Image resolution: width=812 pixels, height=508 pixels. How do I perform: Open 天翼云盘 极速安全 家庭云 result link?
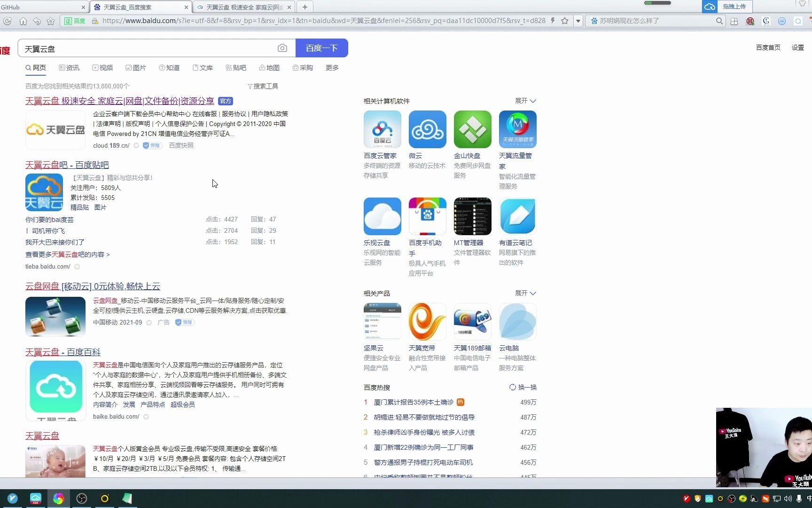click(x=120, y=101)
